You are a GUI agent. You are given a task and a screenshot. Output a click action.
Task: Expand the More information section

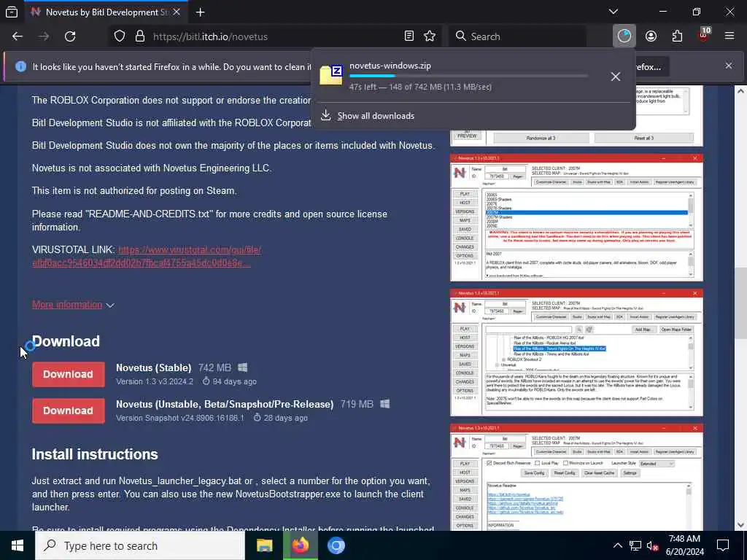(74, 305)
